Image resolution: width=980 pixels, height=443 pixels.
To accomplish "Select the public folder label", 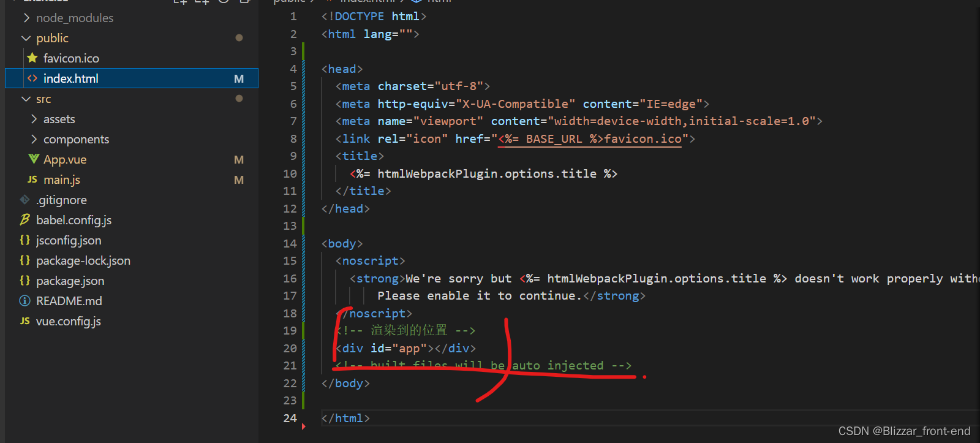I will [x=52, y=38].
